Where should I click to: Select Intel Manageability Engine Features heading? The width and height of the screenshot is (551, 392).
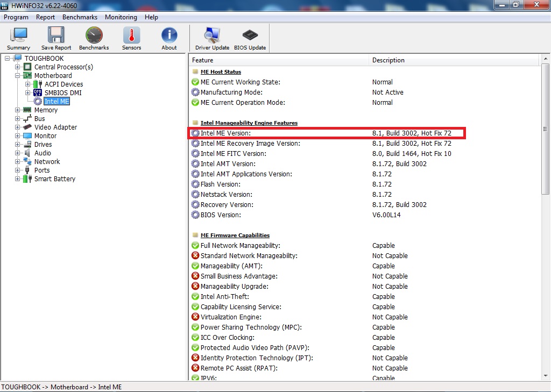[x=249, y=123]
